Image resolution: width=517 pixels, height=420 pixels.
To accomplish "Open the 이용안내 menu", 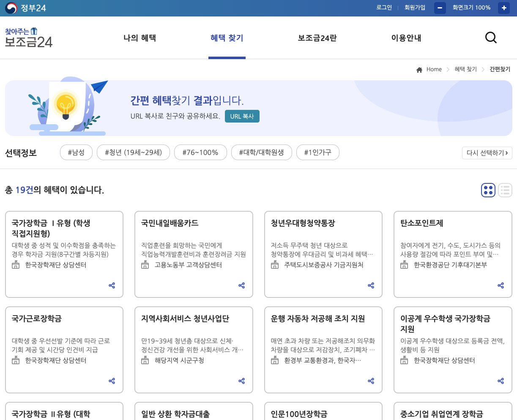I will (x=406, y=38).
